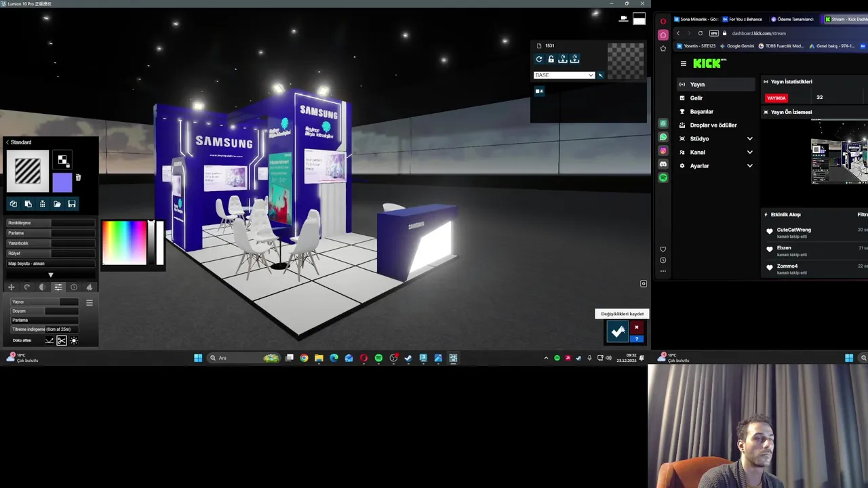This screenshot has width=868, height=488.
Task: Open the BASE material dropdown
Action: [564, 75]
